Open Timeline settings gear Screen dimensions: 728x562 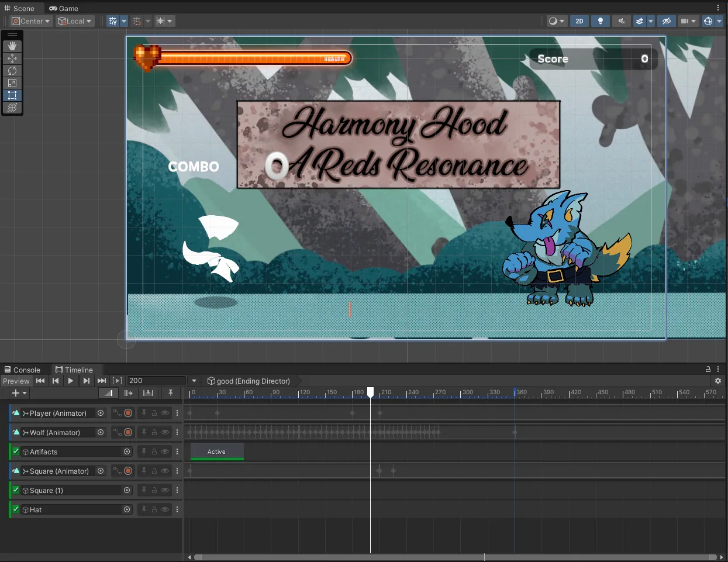718,381
